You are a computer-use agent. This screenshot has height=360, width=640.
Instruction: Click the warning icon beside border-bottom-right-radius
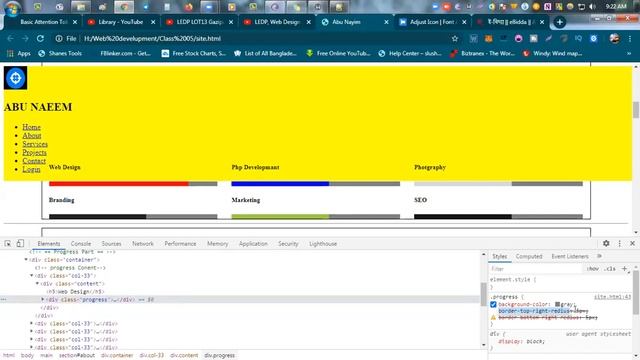tap(493, 317)
